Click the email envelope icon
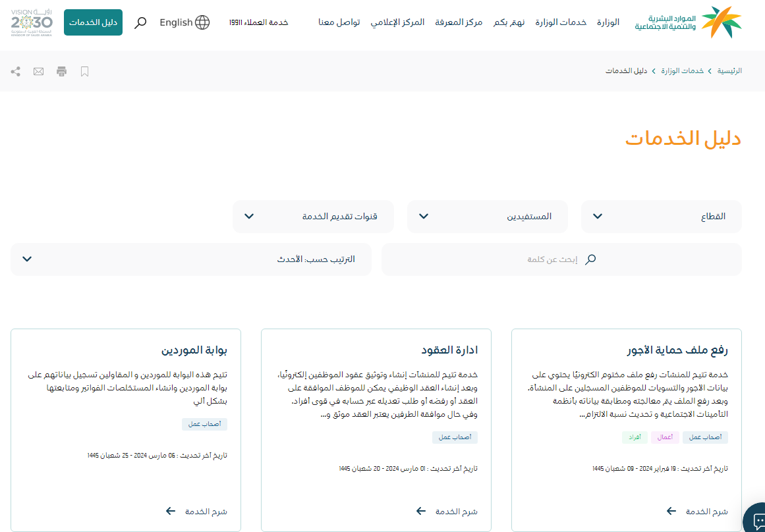 click(39, 71)
